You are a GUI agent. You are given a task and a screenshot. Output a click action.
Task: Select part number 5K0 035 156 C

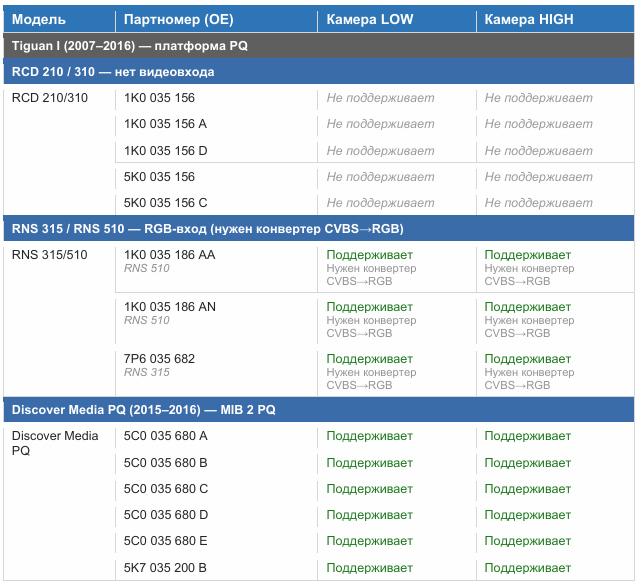[165, 203]
